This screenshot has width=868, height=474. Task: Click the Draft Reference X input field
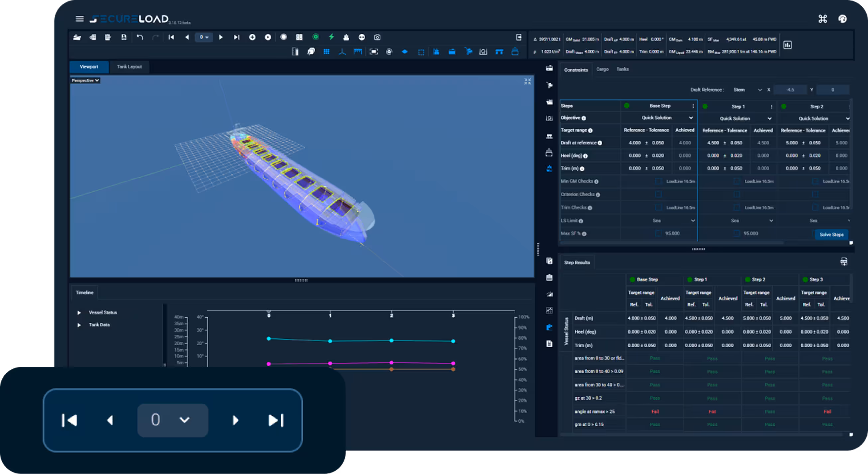pyautogui.click(x=790, y=90)
